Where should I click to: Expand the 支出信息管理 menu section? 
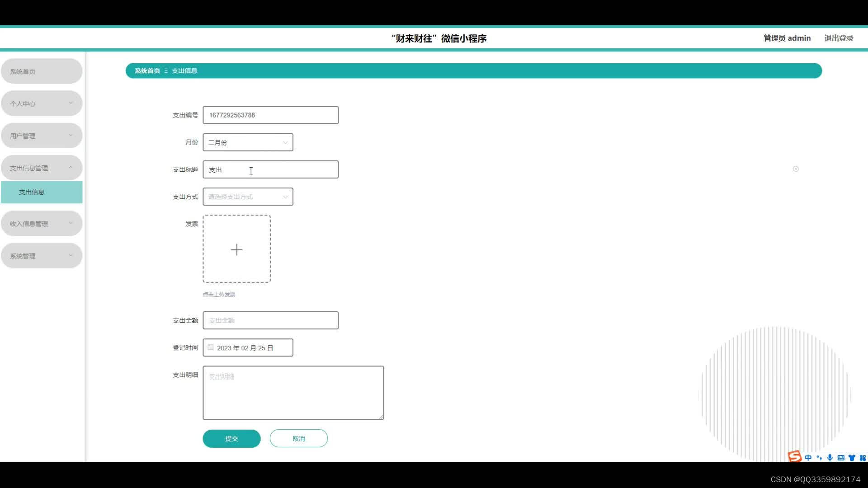point(41,168)
